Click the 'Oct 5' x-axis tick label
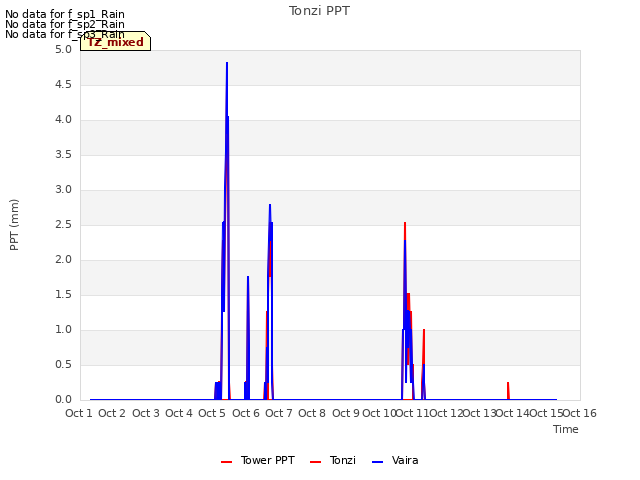 click(212, 413)
